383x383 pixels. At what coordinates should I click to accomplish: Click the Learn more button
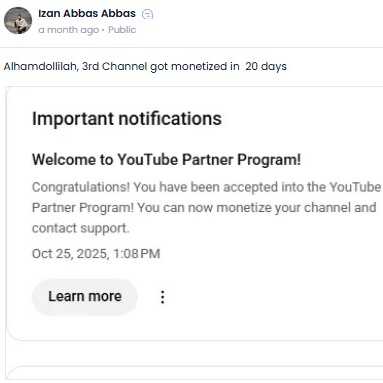click(85, 296)
